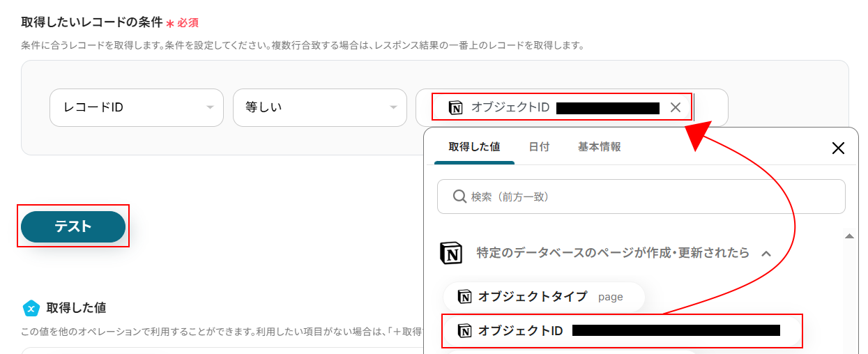Click the search magnifier icon

(459, 197)
